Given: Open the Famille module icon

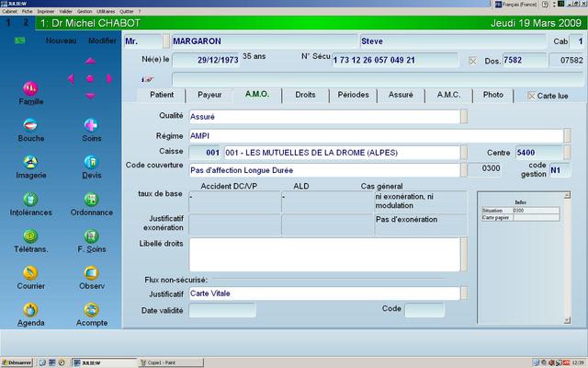Looking at the screenshot, I should [x=30, y=88].
